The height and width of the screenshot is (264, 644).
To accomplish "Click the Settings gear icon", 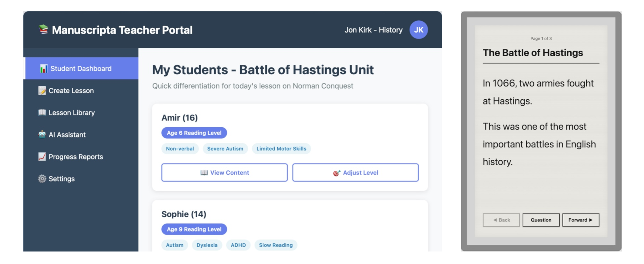I will coord(42,179).
